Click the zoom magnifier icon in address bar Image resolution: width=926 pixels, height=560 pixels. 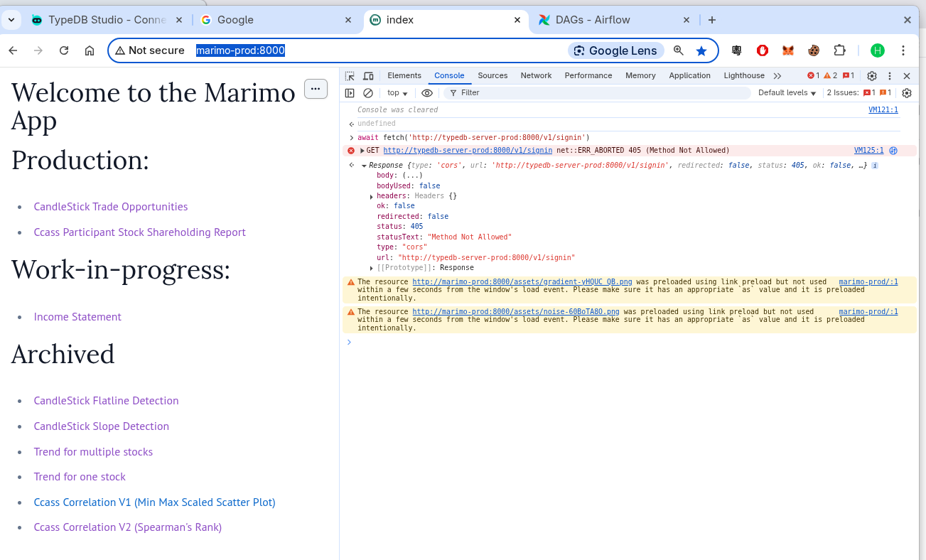tap(679, 50)
